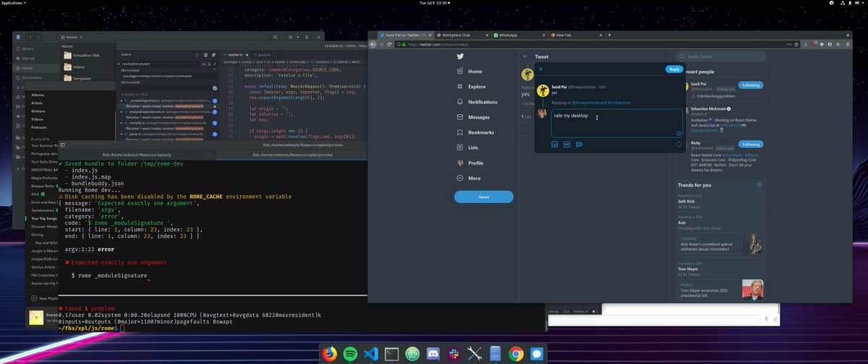The width and height of the screenshot is (868, 364).
Task: Open Twitter Notifications
Action: tap(477, 102)
